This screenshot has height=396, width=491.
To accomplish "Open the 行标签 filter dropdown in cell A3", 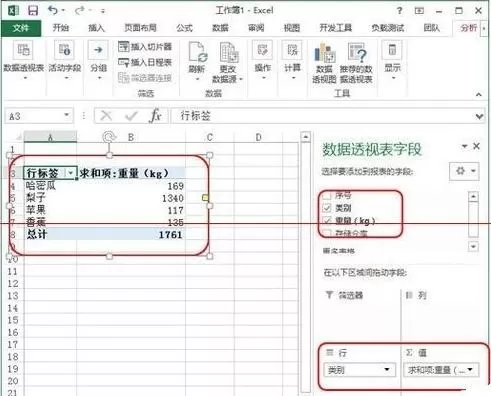I will [70, 173].
